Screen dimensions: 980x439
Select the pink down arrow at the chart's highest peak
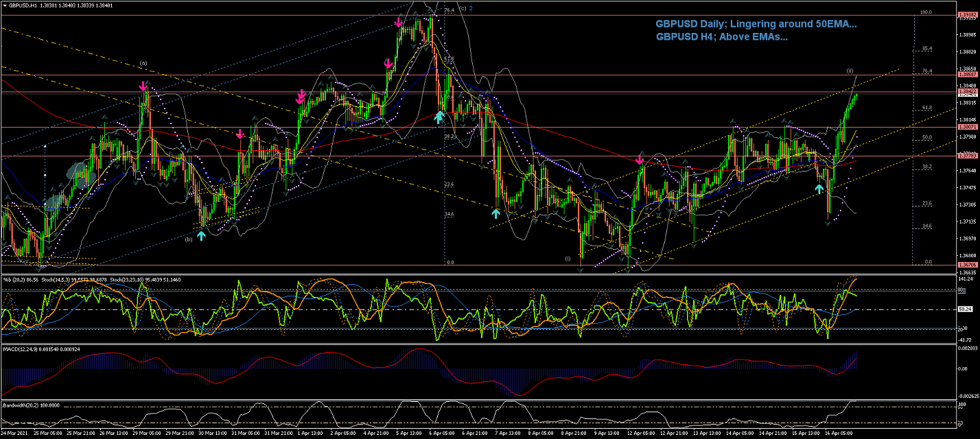(399, 23)
